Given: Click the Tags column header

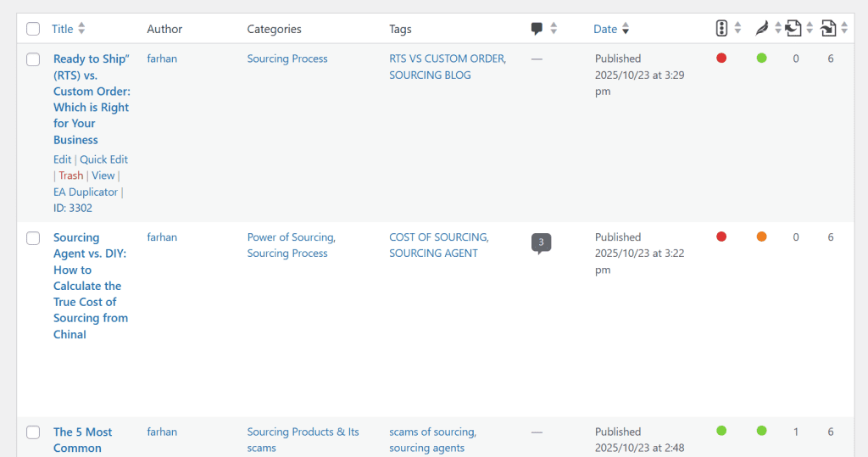Looking at the screenshot, I should tap(400, 29).
